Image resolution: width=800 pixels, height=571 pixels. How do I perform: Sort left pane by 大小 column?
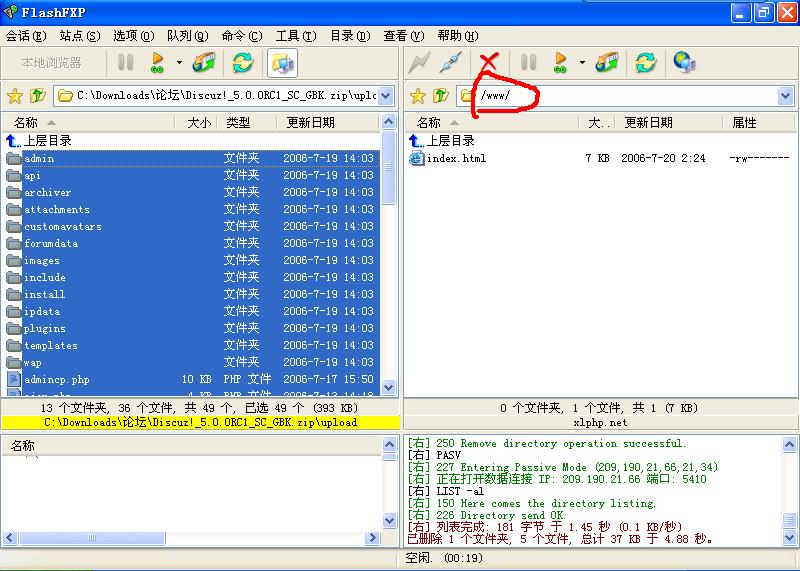coord(196,122)
